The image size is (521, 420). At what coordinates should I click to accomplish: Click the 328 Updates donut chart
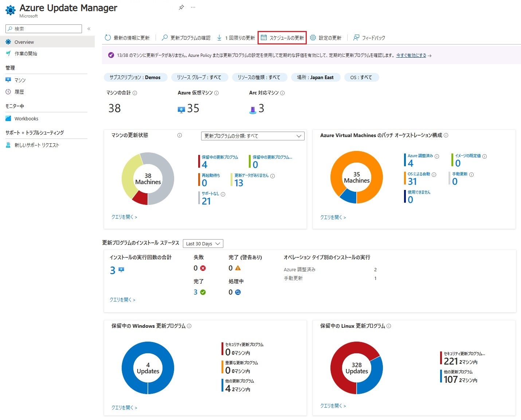[x=357, y=368]
